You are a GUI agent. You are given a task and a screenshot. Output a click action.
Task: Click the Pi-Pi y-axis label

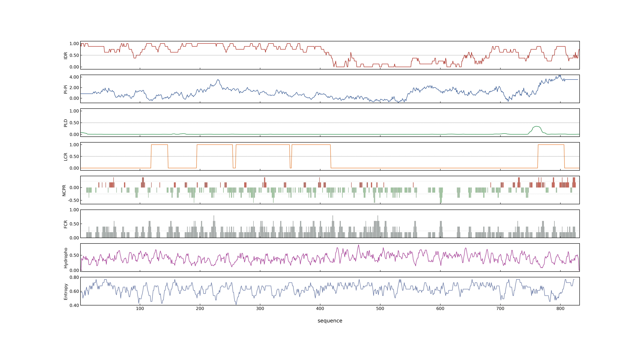point(66,89)
